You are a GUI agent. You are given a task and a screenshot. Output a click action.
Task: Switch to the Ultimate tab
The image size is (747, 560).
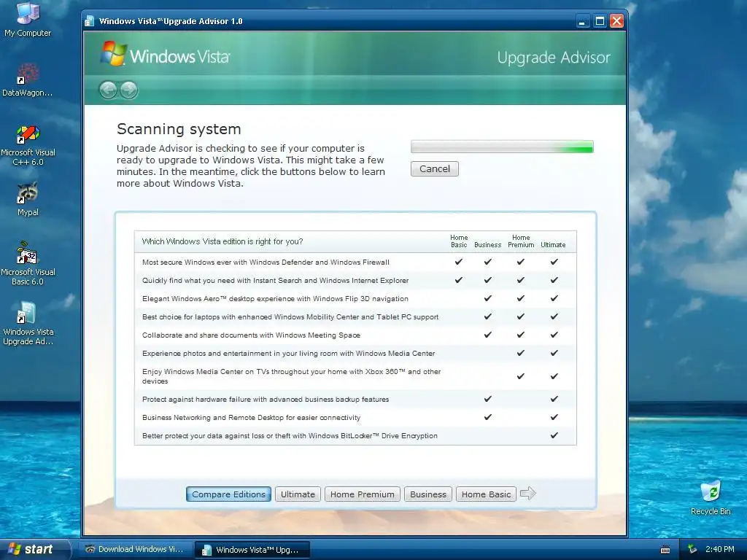point(298,494)
